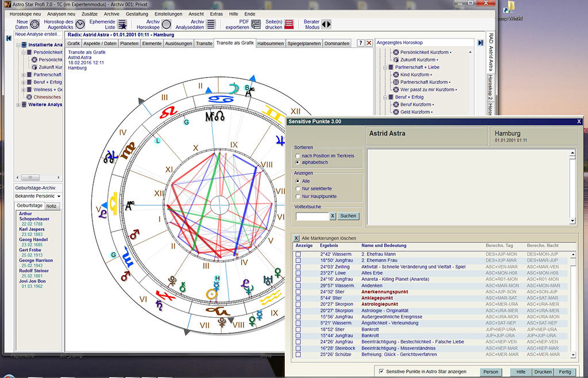Toggle Sensitive Punkte in Astro Star anzeigen
Screen dimensions: 588x378
point(381,371)
